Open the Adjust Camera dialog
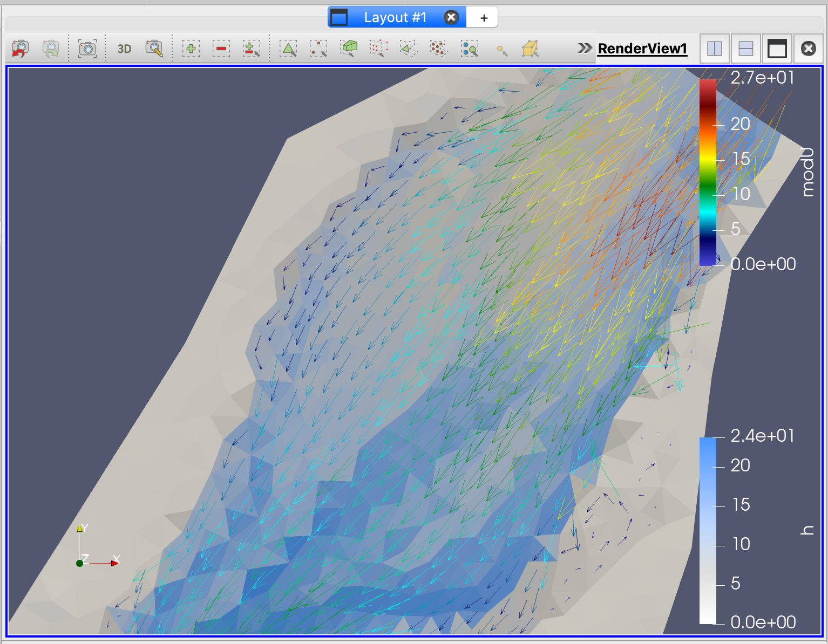828x644 pixels. point(154,49)
